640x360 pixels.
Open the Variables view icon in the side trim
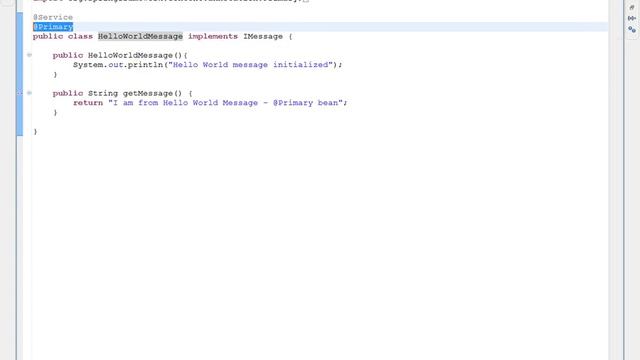pyautogui.click(x=632, y=18)
